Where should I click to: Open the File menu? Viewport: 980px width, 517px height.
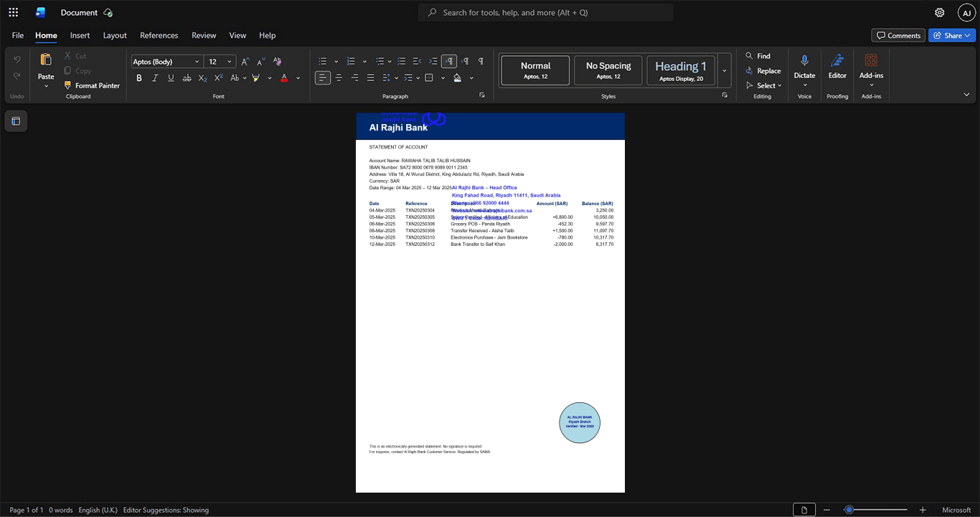point(18,35)
